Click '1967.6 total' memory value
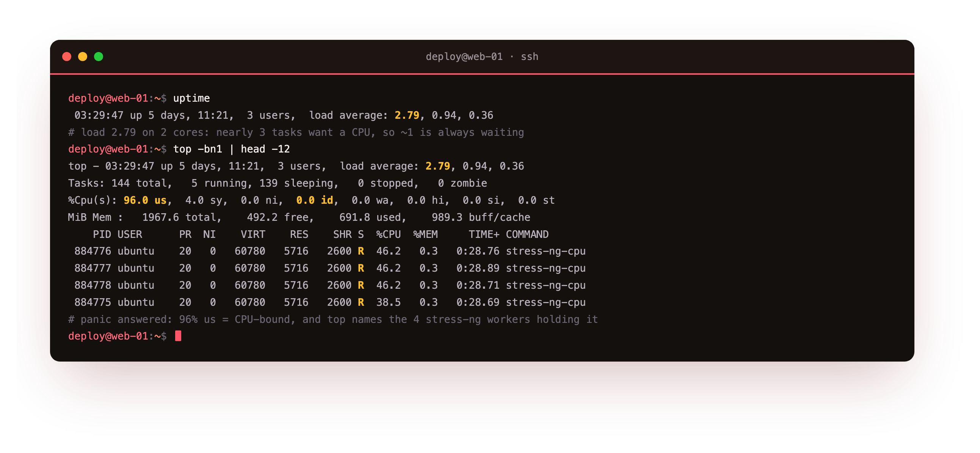The height and width of the screenshot is (453, 980). pos(179,217)
